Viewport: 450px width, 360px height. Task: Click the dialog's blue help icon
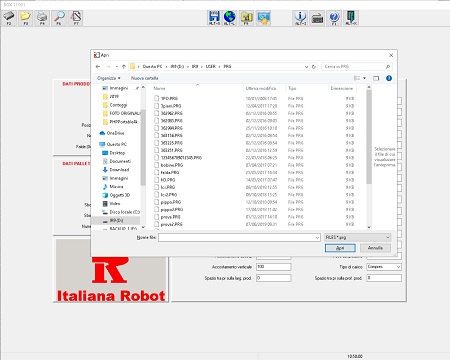(x=389, y=78)
